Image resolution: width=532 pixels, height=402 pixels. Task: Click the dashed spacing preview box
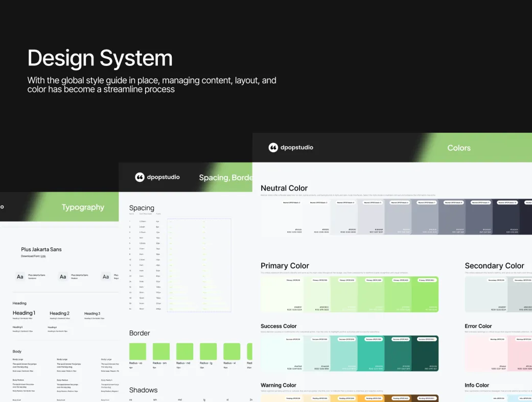coord(199,265)
